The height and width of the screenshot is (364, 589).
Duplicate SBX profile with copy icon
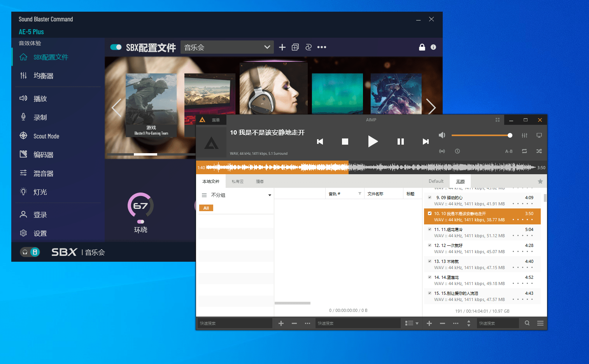295,47
